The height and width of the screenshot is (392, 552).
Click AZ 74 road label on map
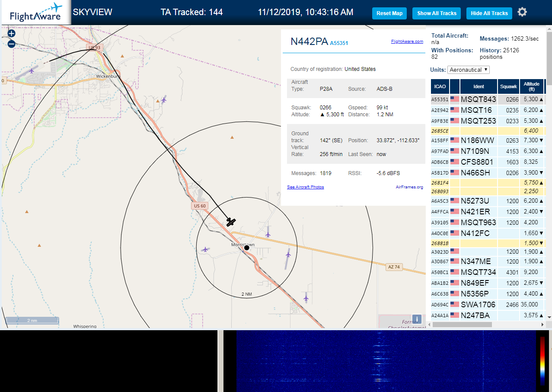[x=394, y=267]
